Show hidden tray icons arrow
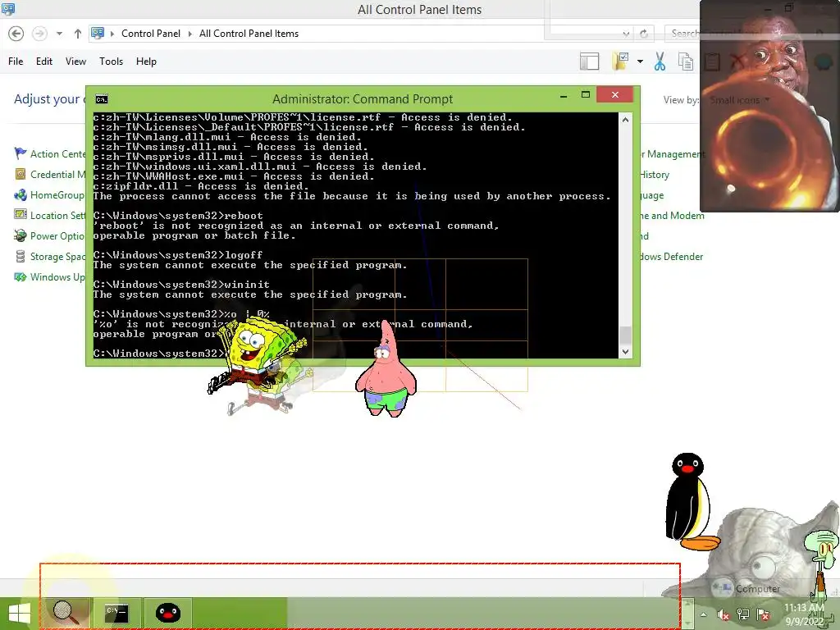The height and width of the screenshot is (630, 840). pyautogui.click(x=703, y=615)
